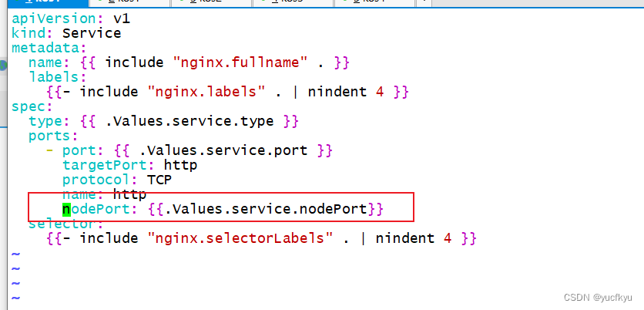Click the "nginx.selectorLabels" quoted string
The image size is (644, 310).
(x=240, y=238)
